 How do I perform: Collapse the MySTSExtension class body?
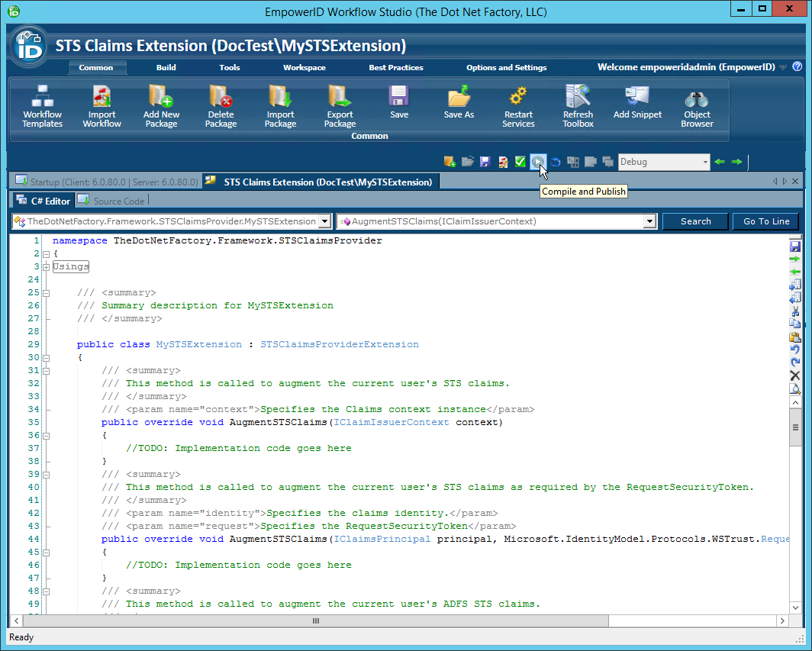47,357
